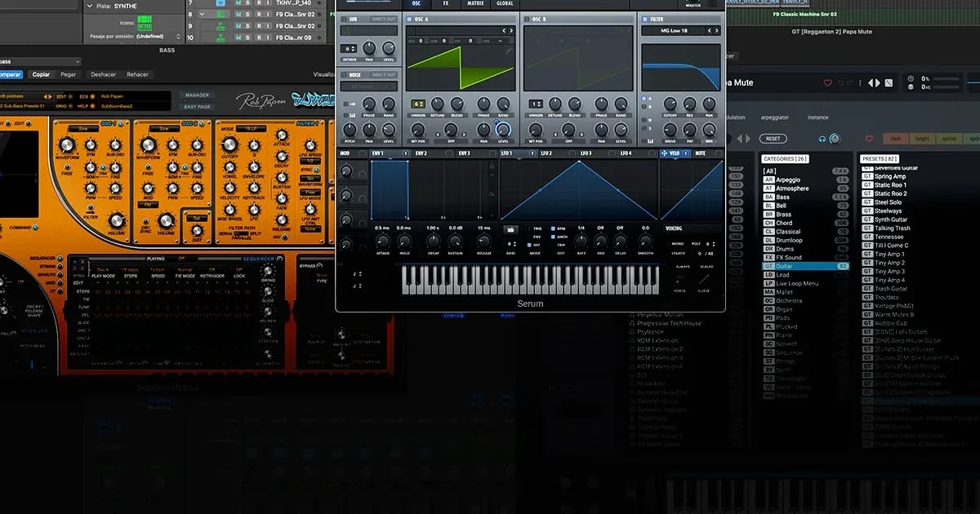
Task: Enable OSC B in Serum
Action: click(x=527, y=17)
